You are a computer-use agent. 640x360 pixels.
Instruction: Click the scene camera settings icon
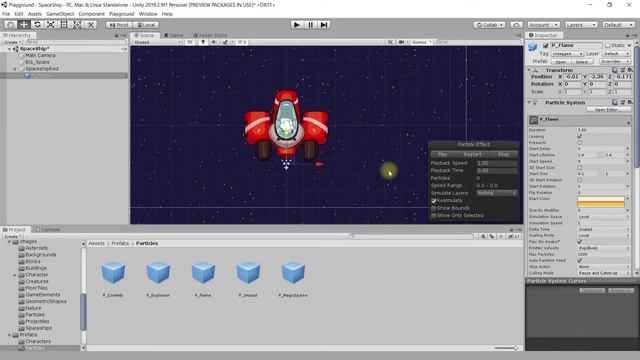tap(402, 42)
